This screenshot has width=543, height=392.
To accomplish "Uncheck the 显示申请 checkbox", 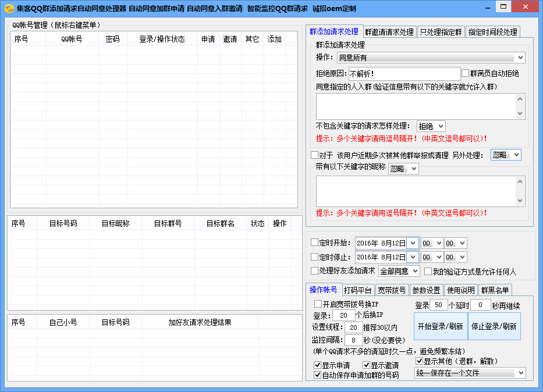I will (x=317, y=365).
